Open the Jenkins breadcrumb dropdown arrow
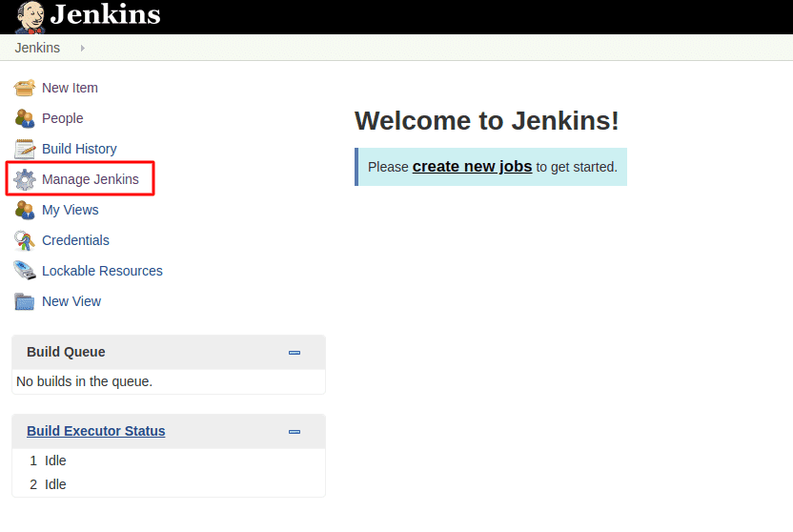Viewport: 793px width, 532px height. [x=83, y=48]
